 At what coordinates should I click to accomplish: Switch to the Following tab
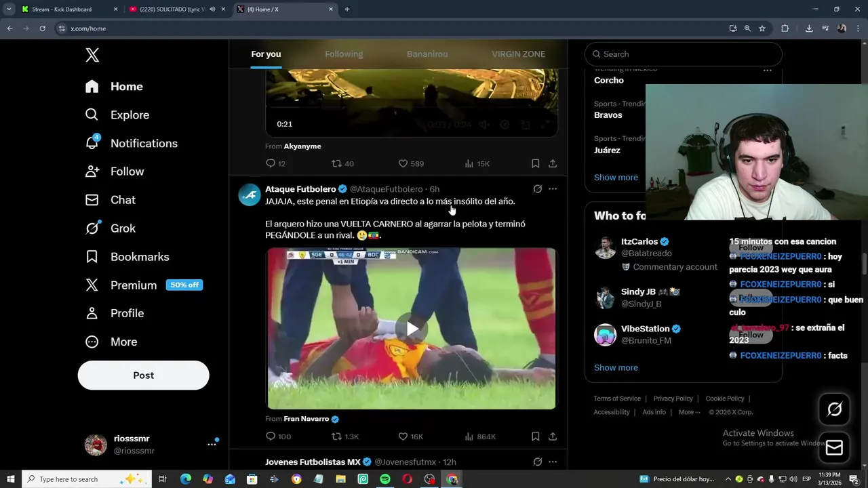344,54
